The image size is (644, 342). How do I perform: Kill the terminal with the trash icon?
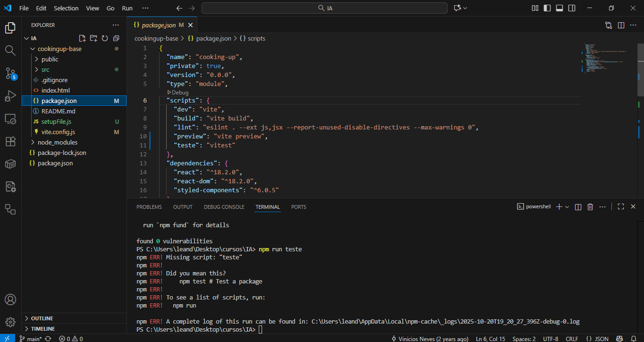click(590, 207)
